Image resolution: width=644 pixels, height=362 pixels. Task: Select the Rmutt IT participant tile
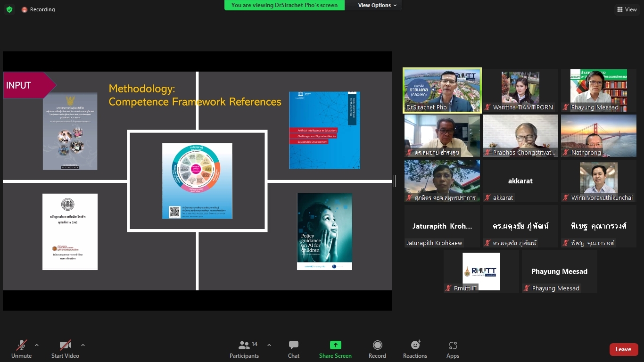pos(481,271)
